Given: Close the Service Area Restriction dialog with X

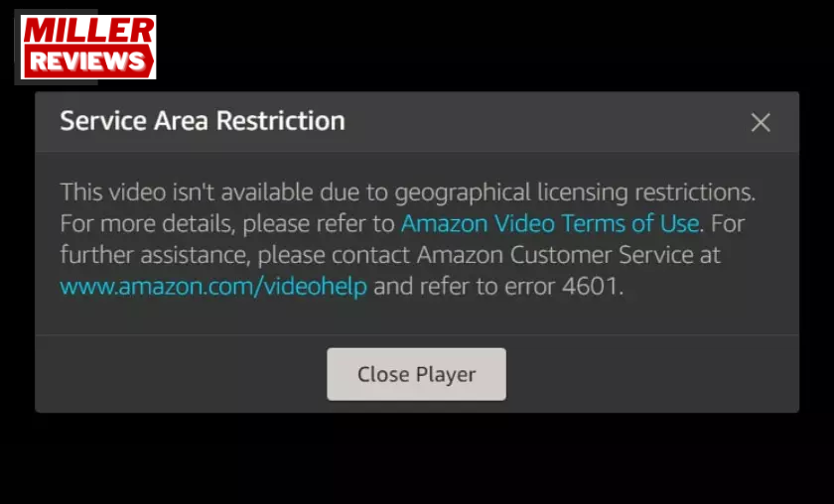Looking at the screenshot, I should point(761,122).
